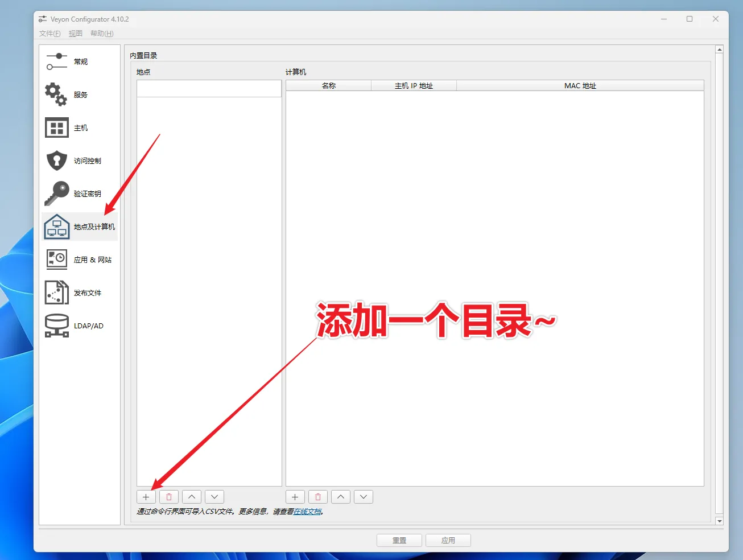Click the empty first row in 地点 list

coord(209,89)
